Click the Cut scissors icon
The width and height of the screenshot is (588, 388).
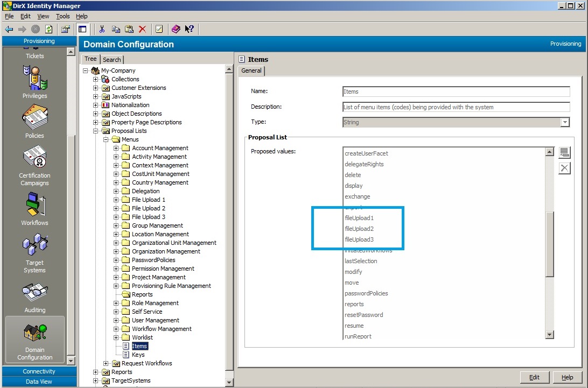(102, 29)
